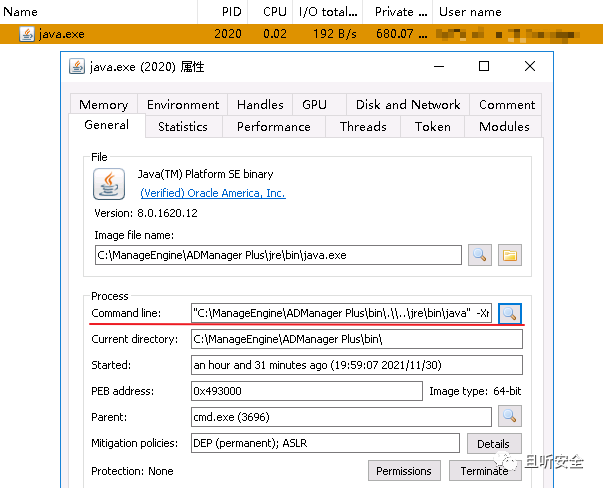Screen dimensions: 603x488
Task: Click the Parent cmd.exe field
Action: coord(341,417)
